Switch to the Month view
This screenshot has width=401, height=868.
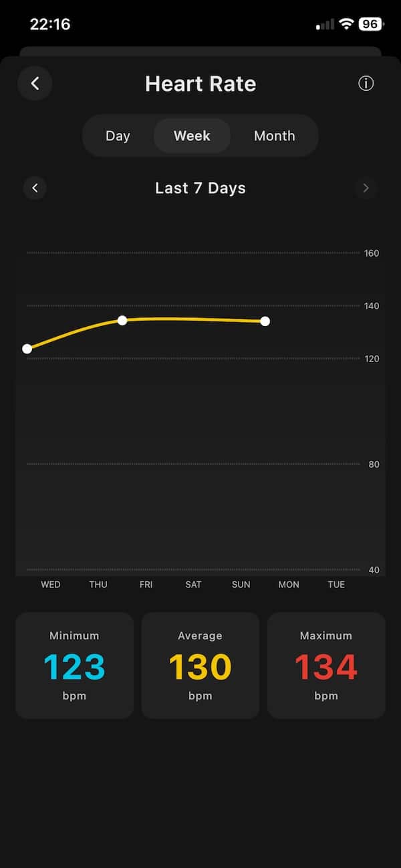[274, 136]
